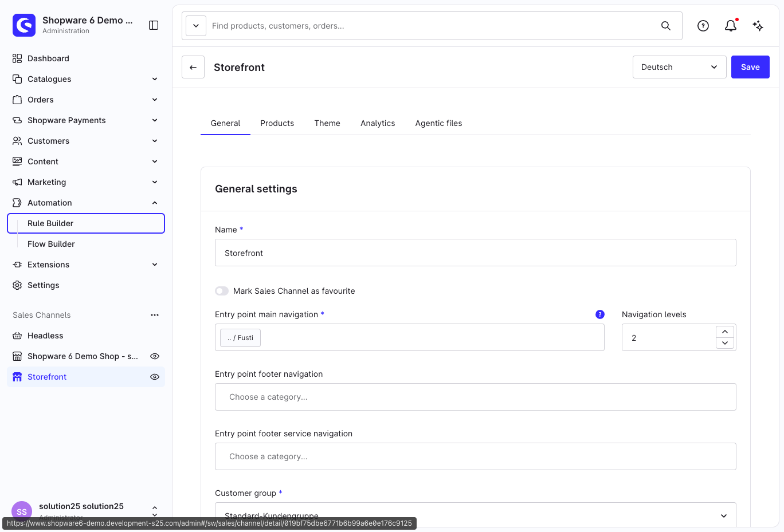Open Rule Builder in sidebar
Viewport: 784px width, 532px height.
coord(86,223)
